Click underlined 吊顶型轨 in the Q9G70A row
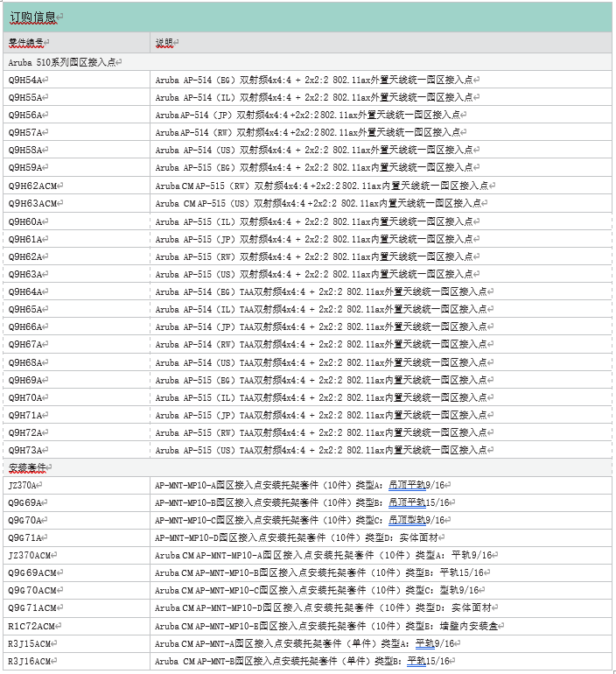This screenshot has width=616, height=674. (x=407, y=521)
